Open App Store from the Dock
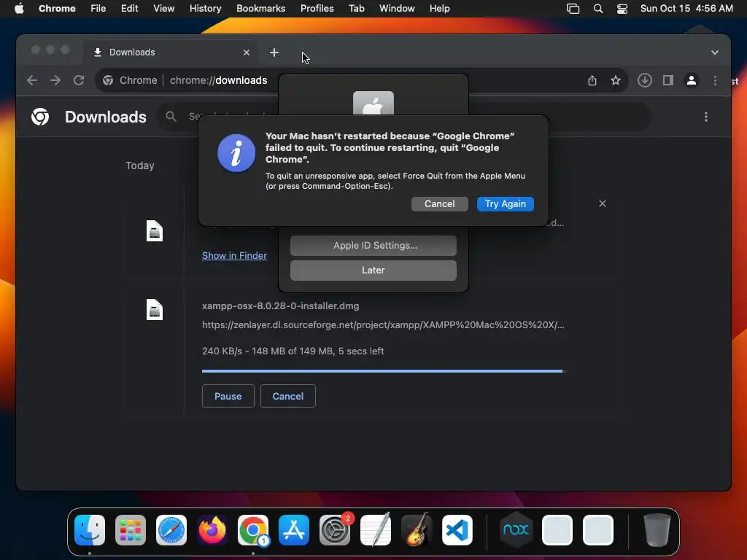The width and height of the screenshot is (747, 560). pyautogui.click(x=294, y=530)
